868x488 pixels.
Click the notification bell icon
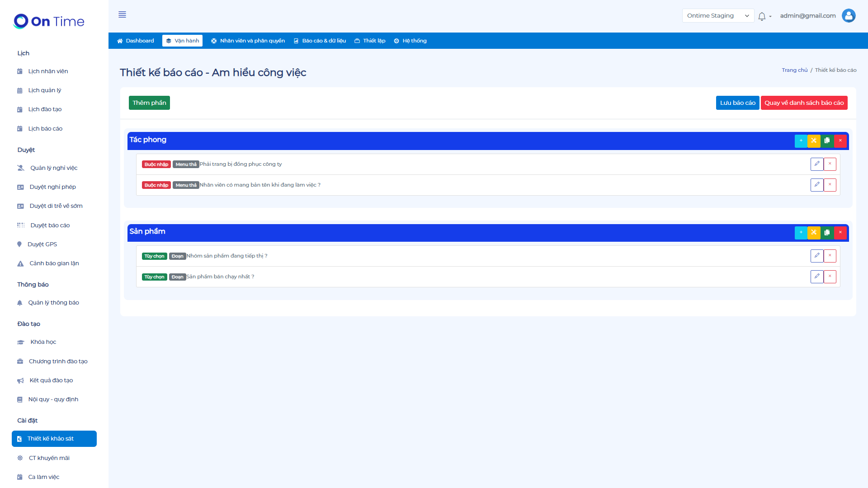[x=762, y=16]
